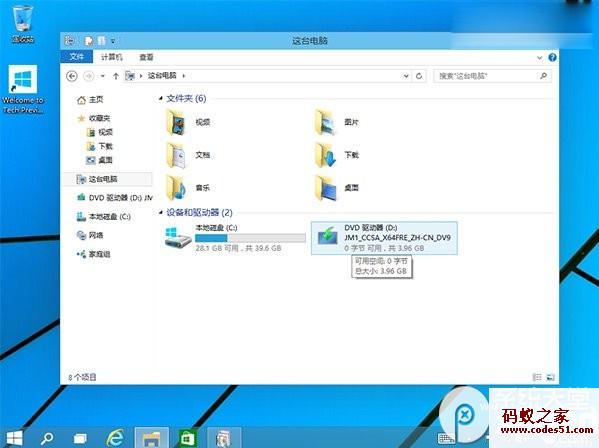Collapse the 文件夹 (6) group

click(x=161, y=99)
